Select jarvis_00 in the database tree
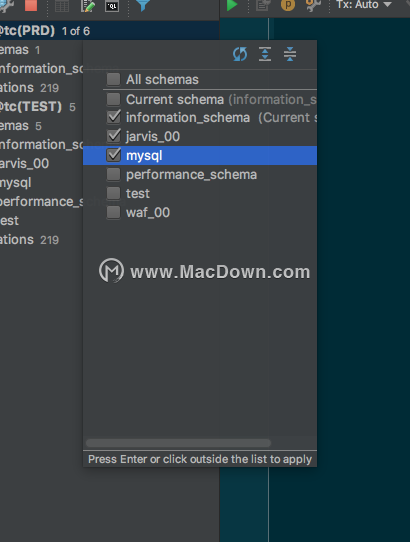410x542 pixels. (25, 163)
